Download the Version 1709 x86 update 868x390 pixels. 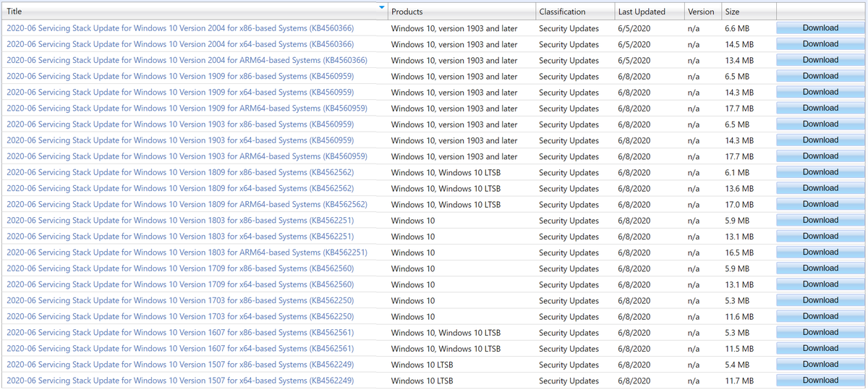[x=820, y=268]
